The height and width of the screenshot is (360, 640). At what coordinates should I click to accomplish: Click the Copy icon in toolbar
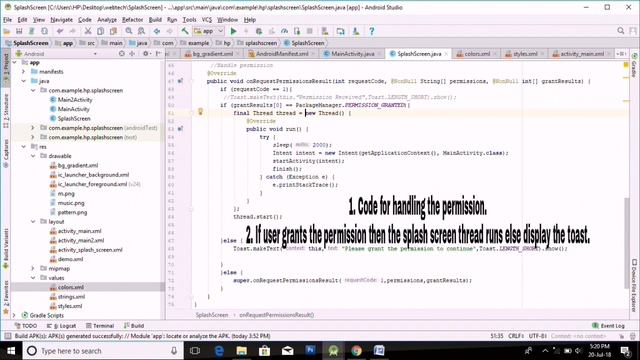100,31
